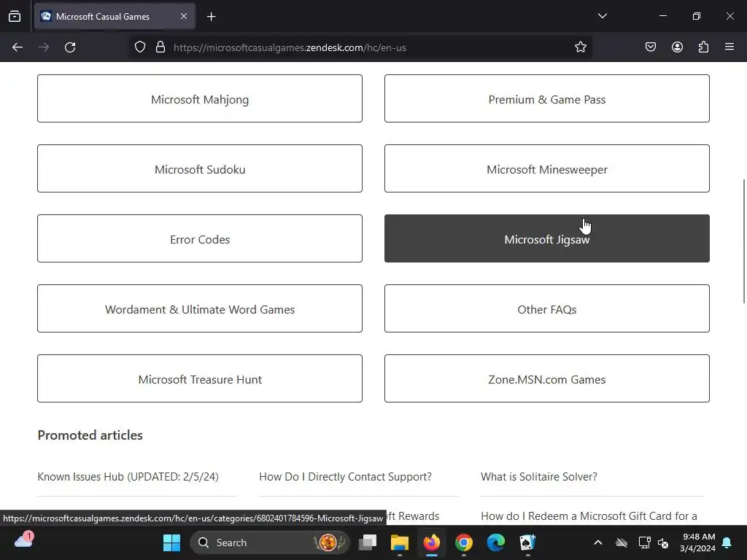Open Task View on the taskbar
This screenshot has width=747, height=560.
[x=368, y=542]
